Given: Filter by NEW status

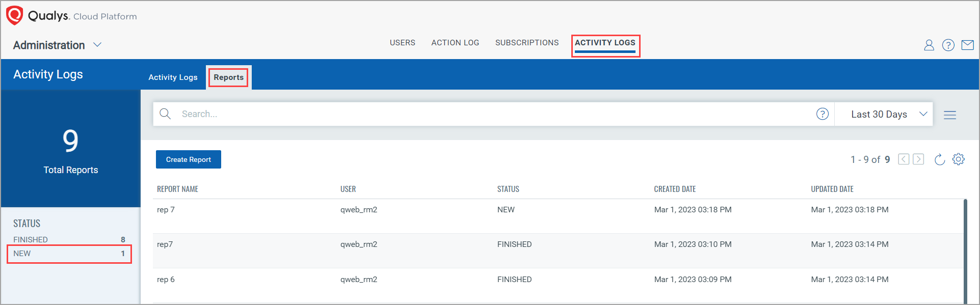Looking at the screenshot, I should (x=69, y=254).
